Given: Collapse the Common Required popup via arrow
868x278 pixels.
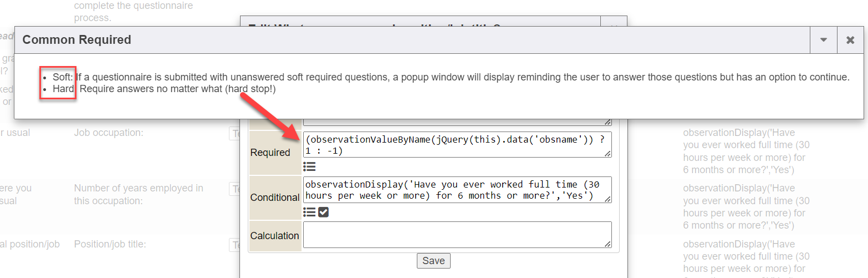Looking at the screenshot, I should [x=823, y=40].
